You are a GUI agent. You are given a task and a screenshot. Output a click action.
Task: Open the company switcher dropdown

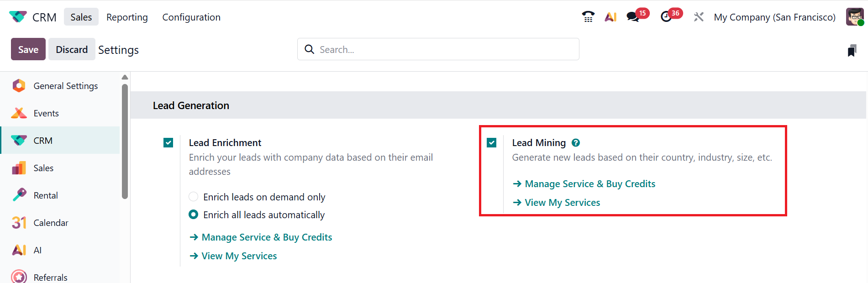(774, 17)
